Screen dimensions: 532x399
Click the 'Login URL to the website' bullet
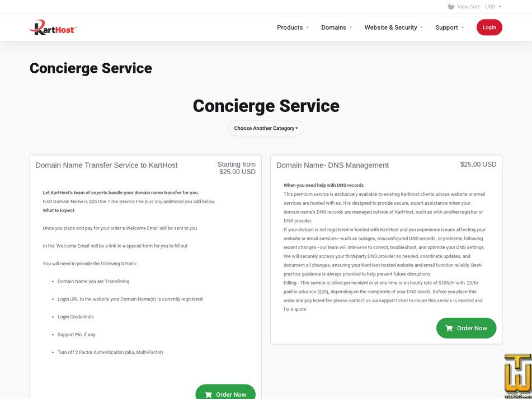[x=130, y=299]
